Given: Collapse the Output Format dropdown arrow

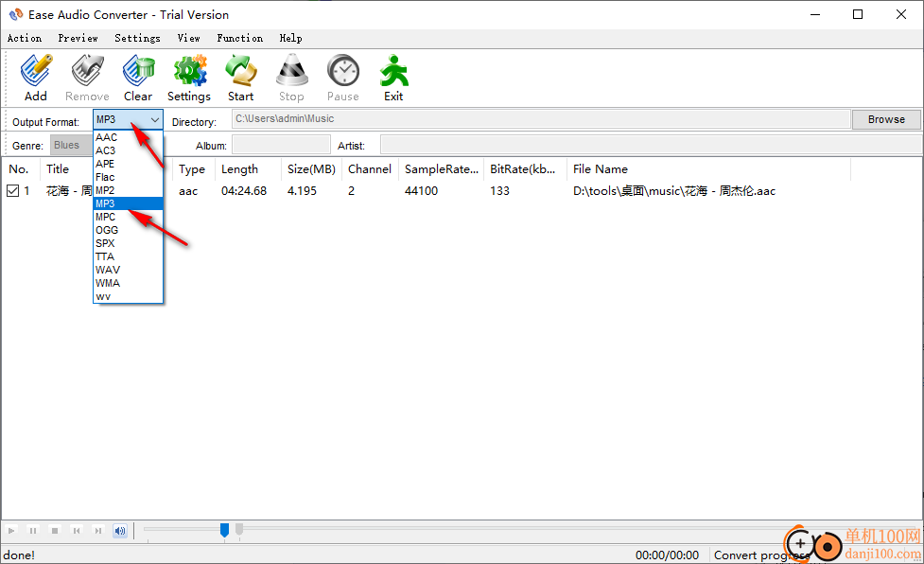Looking at the screenshot, I should pos(155,119).
